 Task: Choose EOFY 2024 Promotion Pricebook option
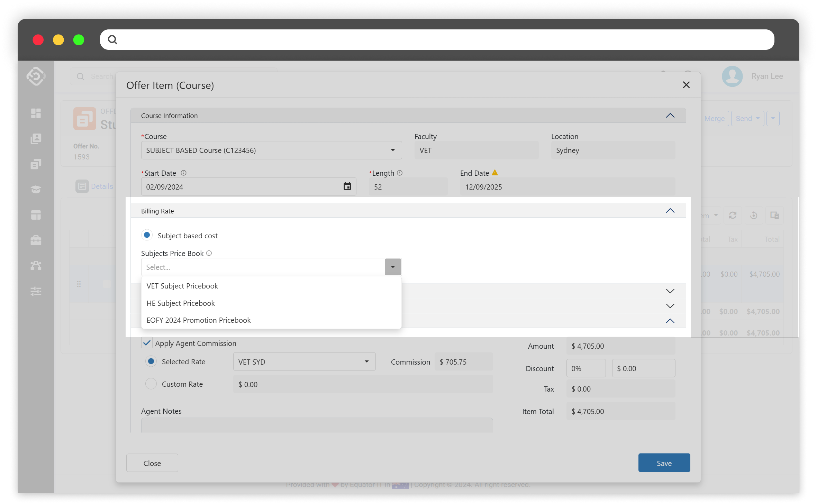click(199, 320)
